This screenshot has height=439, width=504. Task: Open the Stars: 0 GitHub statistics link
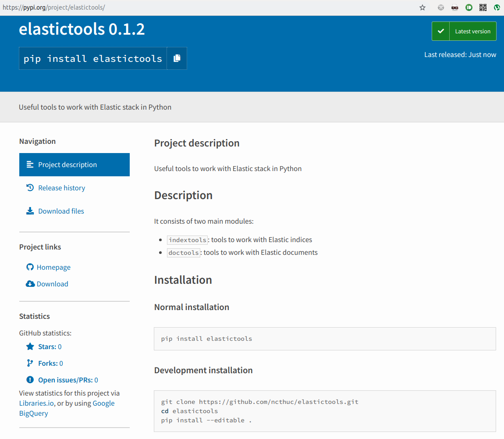pos(50,347)
